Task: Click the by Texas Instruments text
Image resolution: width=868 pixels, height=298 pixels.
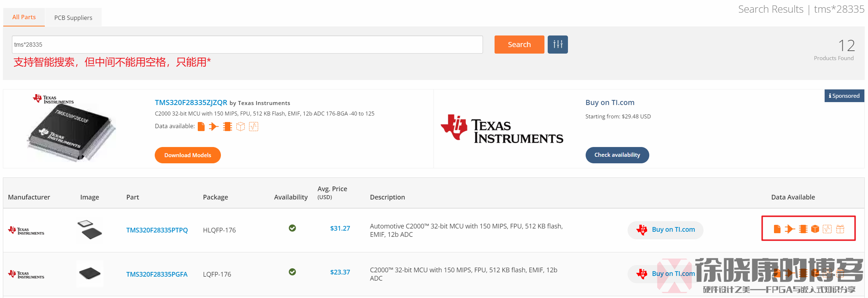Action: point(260,103)
